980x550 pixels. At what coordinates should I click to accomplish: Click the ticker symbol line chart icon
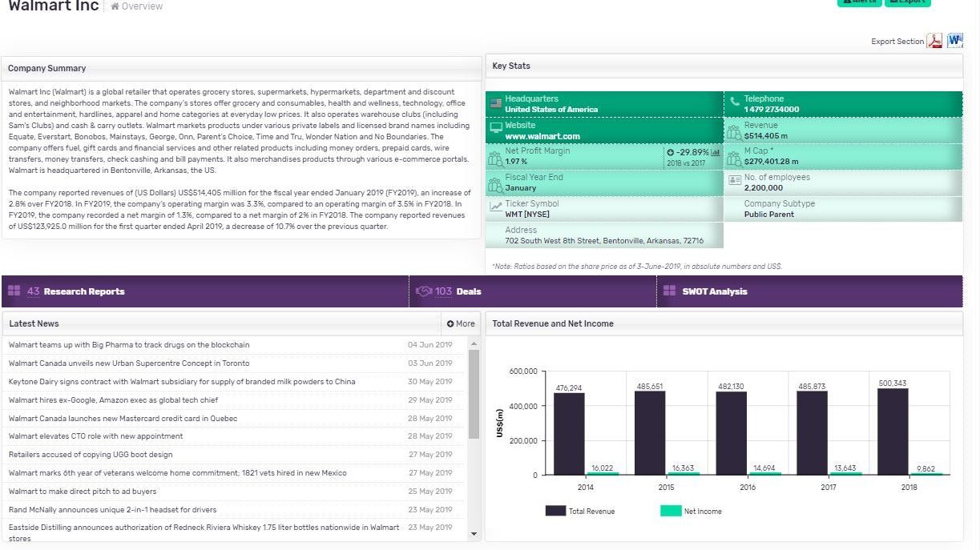click(x=496, y=207)
